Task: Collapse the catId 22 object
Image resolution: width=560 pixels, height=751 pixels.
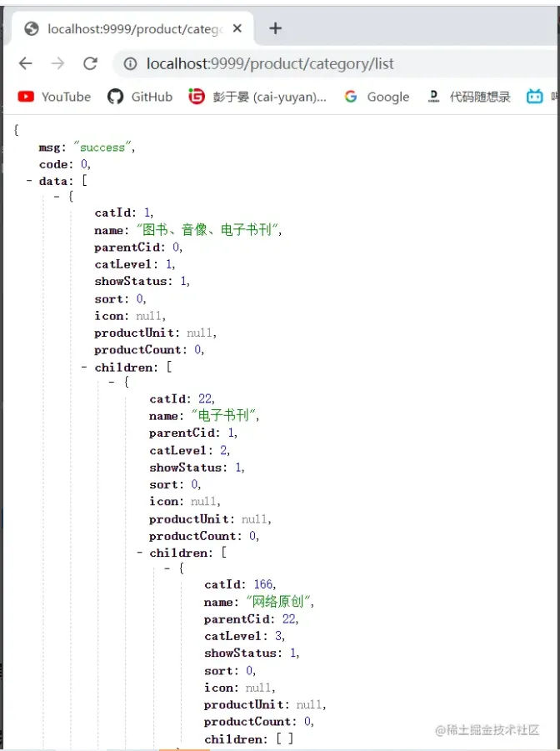Action: [x=112, y=382]
